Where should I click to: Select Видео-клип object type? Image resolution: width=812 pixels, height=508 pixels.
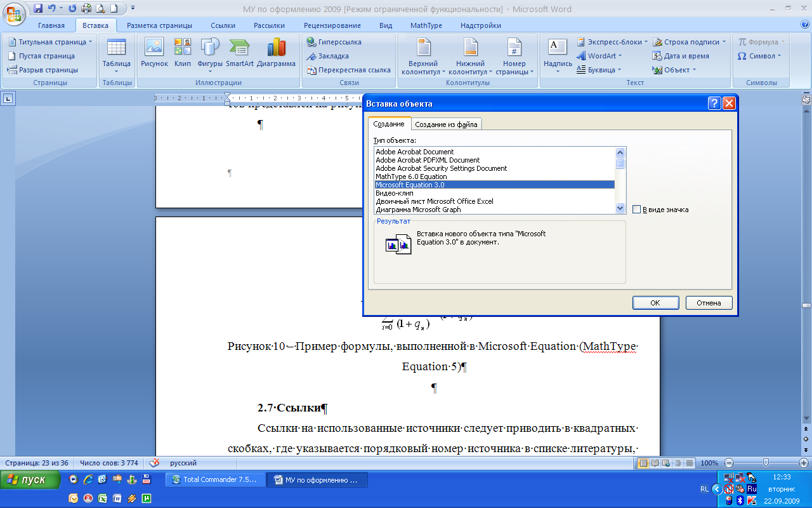click(x=494, y=193)
